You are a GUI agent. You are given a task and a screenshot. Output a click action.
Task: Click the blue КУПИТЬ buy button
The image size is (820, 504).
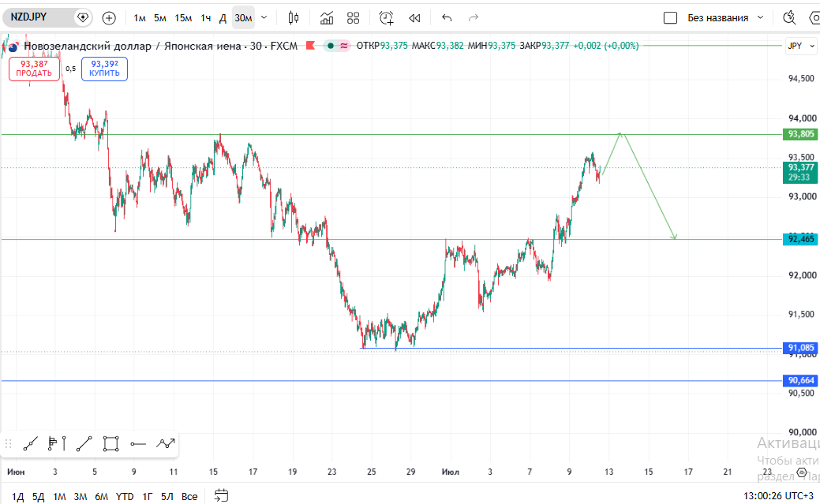point(105,69)
